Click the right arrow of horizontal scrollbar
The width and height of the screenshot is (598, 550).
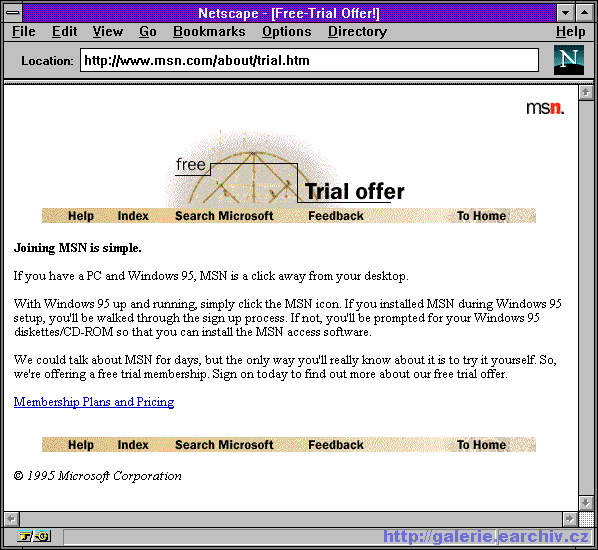click(570, 519)
